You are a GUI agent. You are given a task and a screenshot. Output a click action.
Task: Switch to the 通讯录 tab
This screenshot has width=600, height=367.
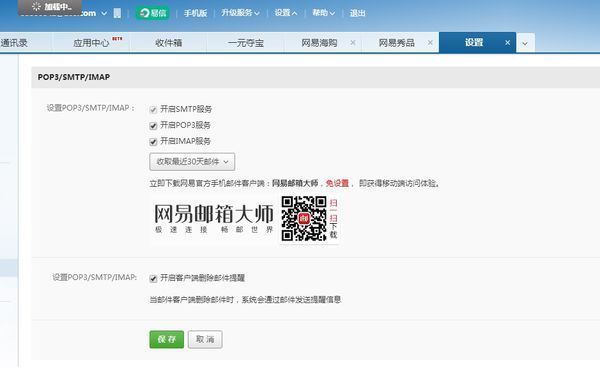click(x=14, y=43)
